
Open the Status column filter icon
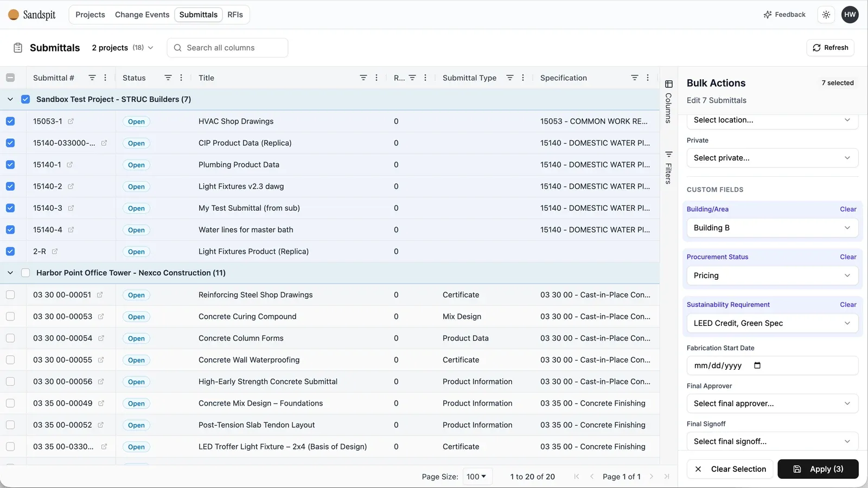coord(168,78)
